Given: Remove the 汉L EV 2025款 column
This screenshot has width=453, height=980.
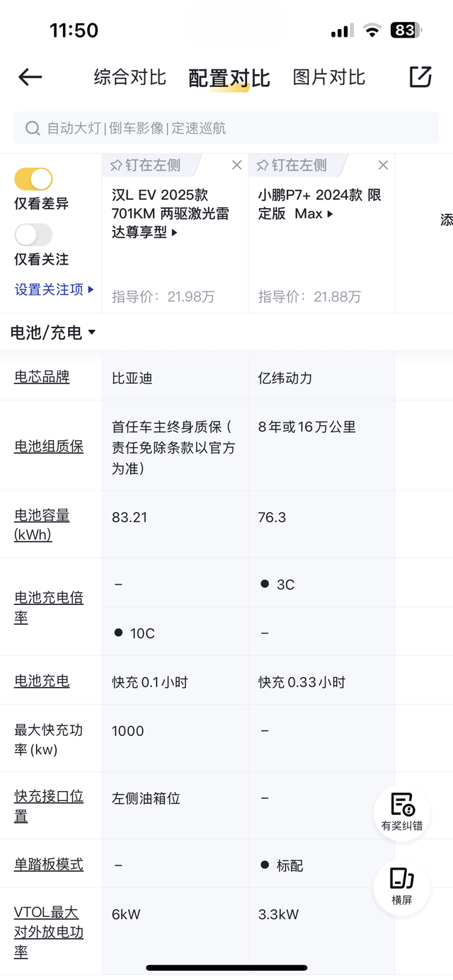Looking at the screenshot, I should pos(237,165).
